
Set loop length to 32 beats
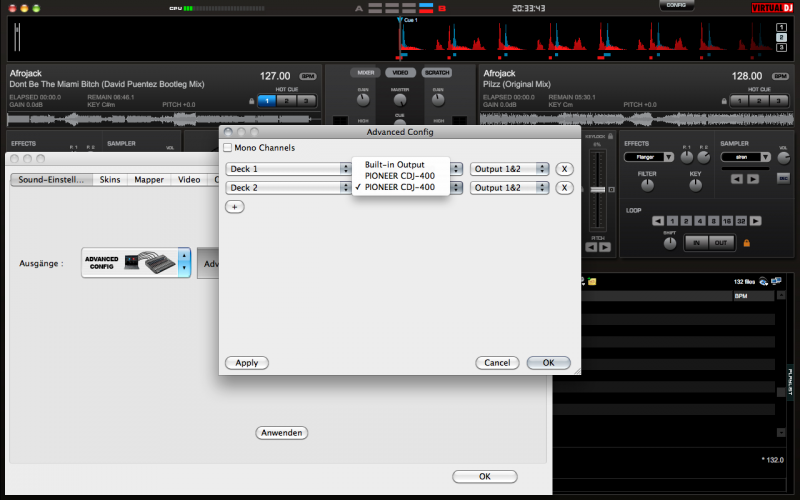pos(741,221)
